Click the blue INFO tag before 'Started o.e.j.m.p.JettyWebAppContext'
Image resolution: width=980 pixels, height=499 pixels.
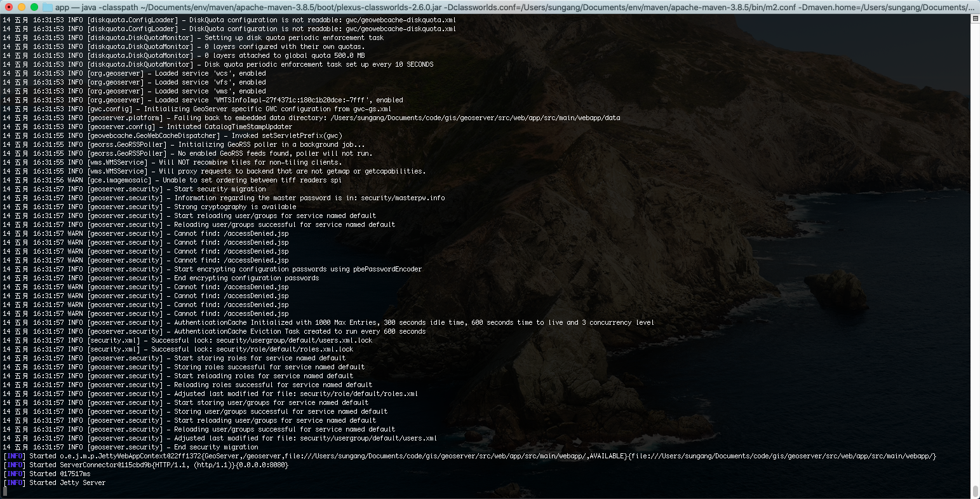[14, 456]
